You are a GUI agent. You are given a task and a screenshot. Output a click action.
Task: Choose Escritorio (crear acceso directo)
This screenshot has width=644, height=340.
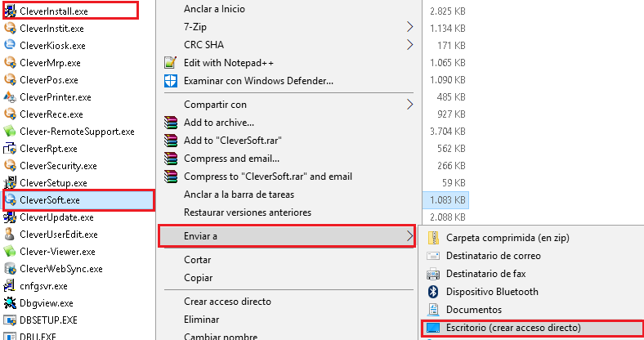click(x=512, y=328)
